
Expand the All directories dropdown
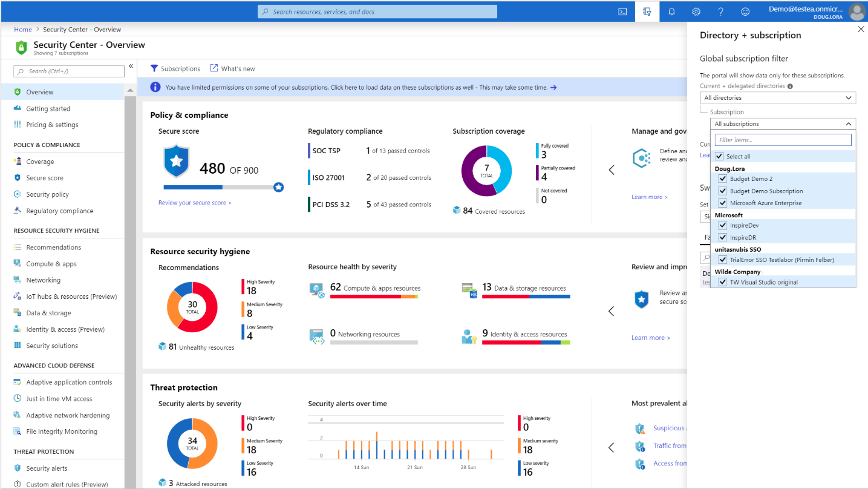(x=777, y=97)
